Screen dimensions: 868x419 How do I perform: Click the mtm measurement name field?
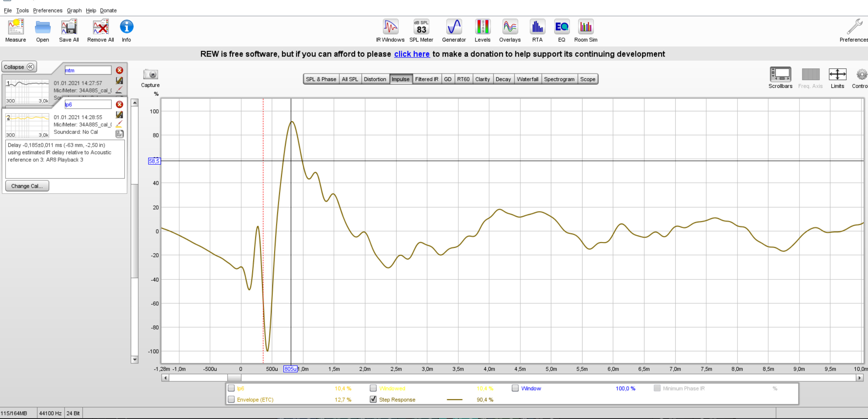[88, 70]
